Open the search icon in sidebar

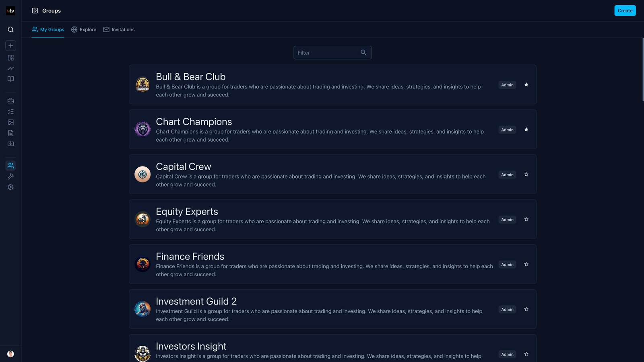[x=11, y=29]
